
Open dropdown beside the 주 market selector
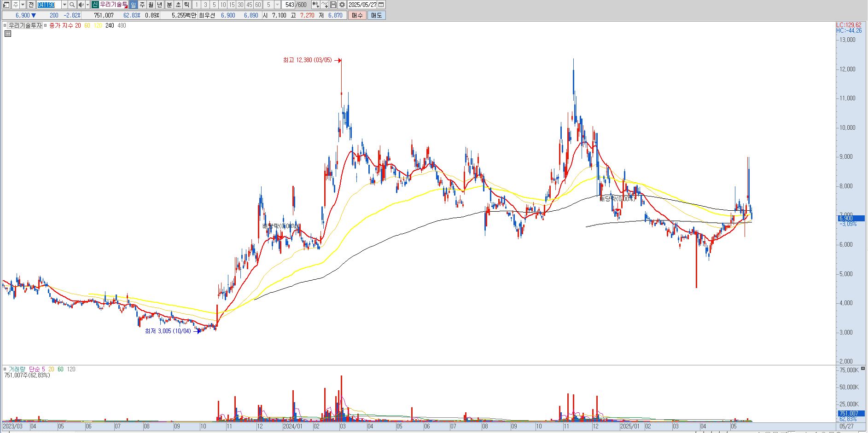click(x=23, y=5)
